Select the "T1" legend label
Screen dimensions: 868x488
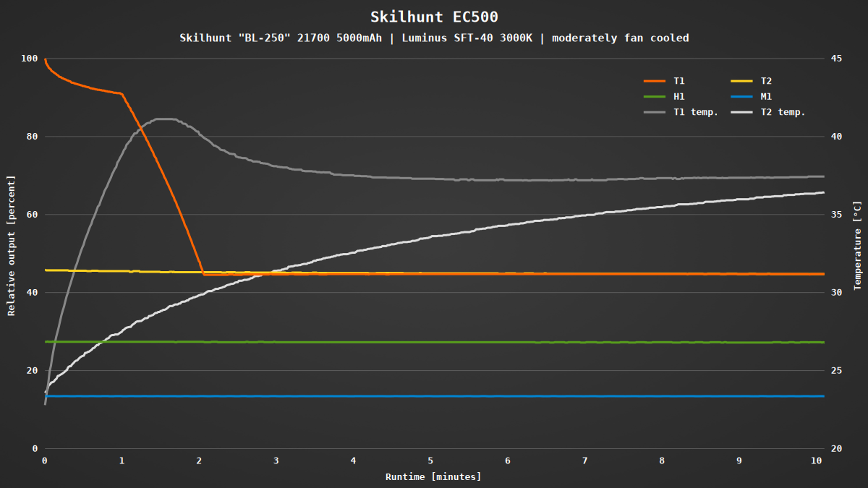pos(678,82)
